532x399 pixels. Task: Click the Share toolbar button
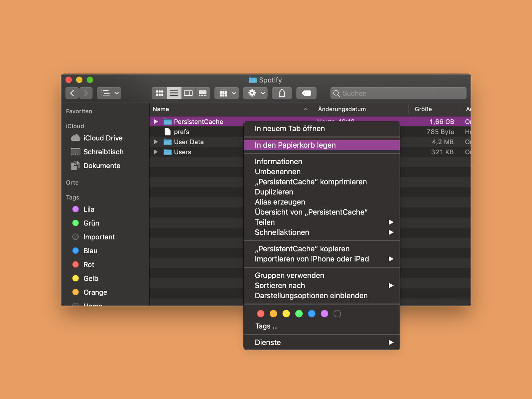(x=282, y=93)
